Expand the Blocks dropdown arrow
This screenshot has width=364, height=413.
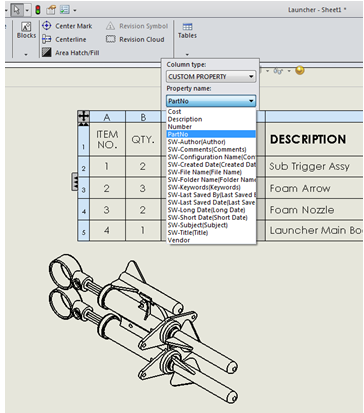click(26, 54)
